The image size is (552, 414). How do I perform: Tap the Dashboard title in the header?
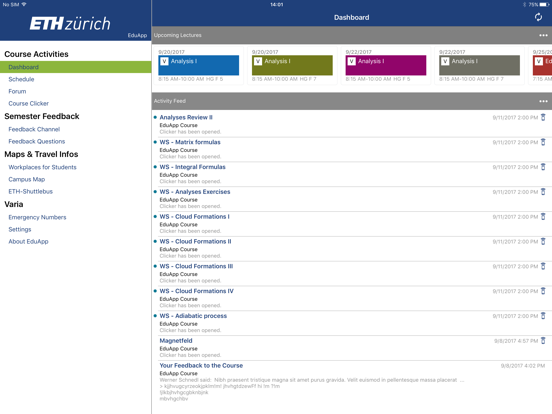click(x=351, y=17)
